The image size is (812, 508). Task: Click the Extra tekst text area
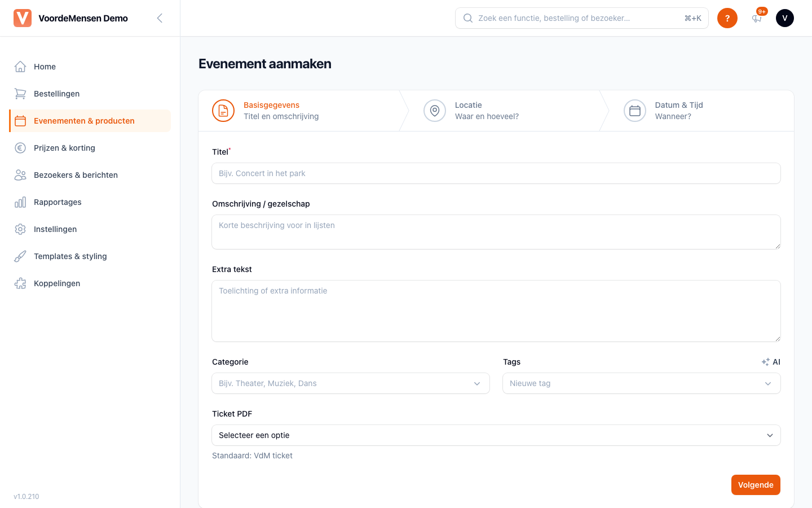click(496, 311)
